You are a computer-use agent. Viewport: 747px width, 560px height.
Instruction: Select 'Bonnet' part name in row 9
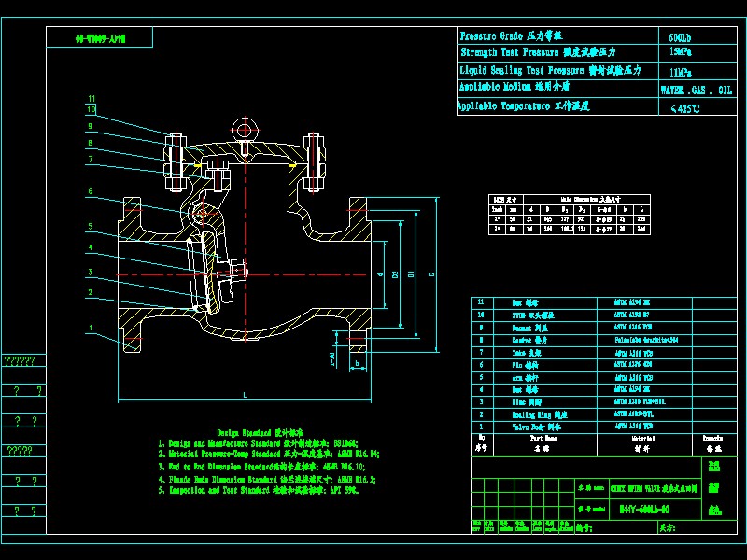(x=529, y=329)
